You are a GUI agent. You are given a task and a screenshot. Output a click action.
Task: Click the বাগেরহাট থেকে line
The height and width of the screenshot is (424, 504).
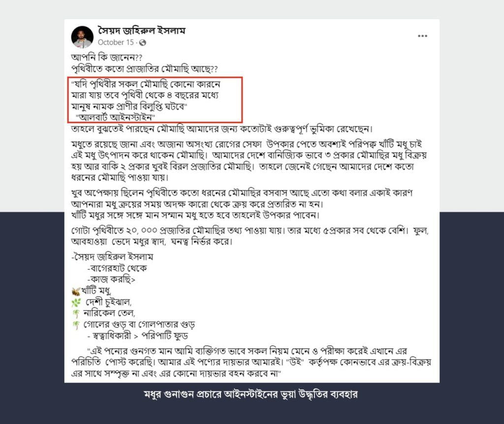click(x=117, y=268)
